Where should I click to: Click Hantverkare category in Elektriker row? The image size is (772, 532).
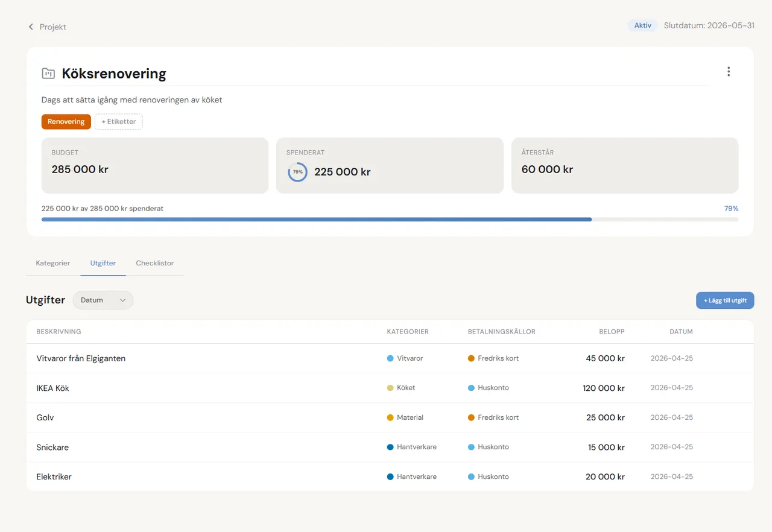417,477
